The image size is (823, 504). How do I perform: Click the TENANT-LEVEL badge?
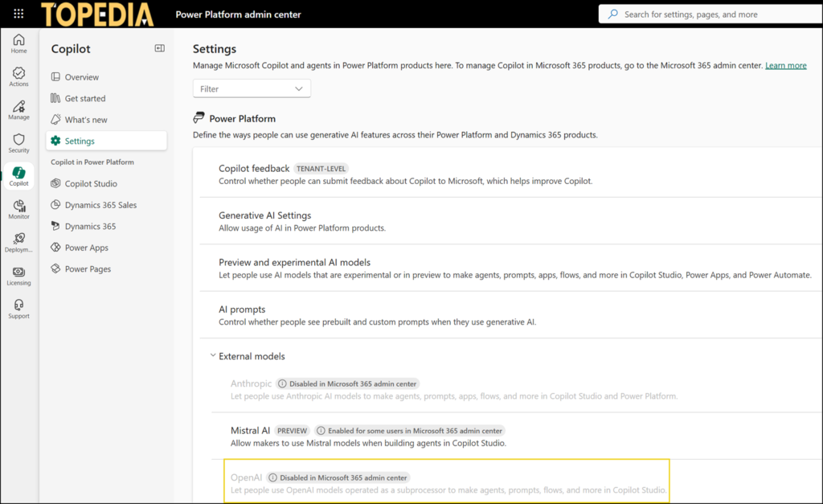click(x=321, y=169)
